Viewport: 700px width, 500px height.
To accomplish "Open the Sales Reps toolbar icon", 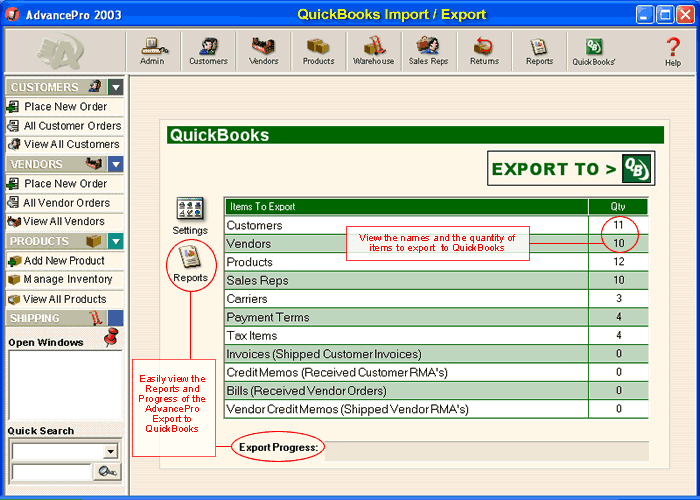I will pyautogui.click(x=429, y=51).
